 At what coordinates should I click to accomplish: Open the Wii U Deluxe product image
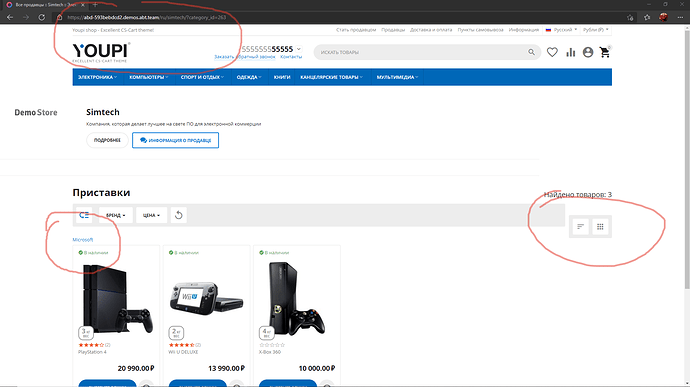[x=206, y=299]
